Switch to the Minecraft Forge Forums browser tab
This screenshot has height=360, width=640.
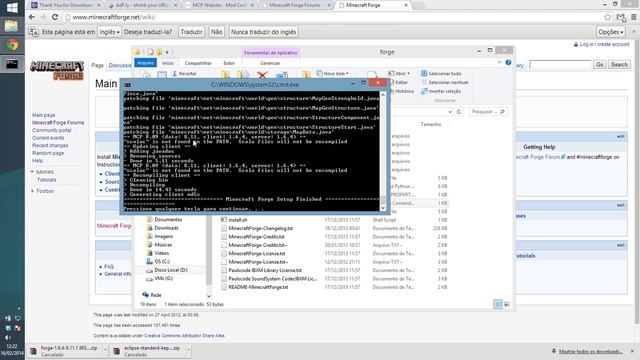295,5
